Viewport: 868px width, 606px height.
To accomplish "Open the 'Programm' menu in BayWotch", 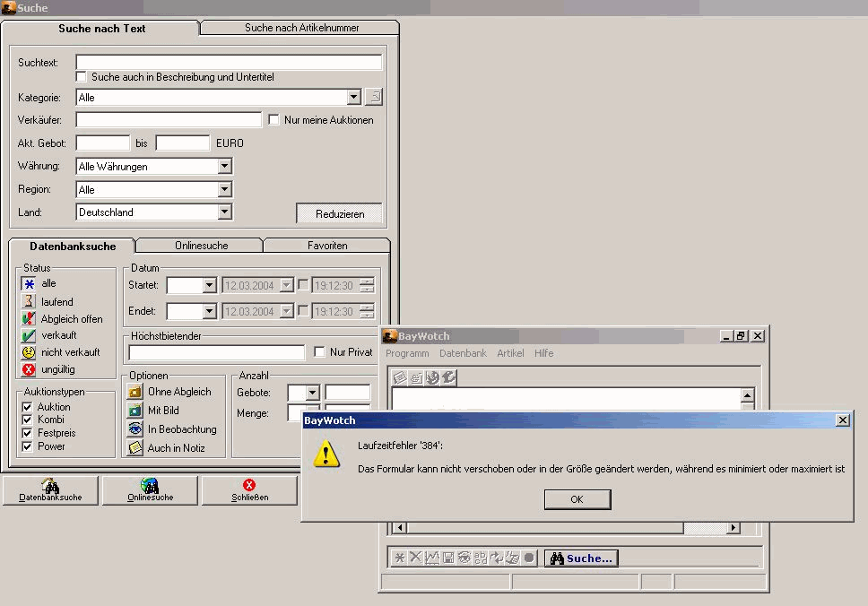I will point(407,353).
